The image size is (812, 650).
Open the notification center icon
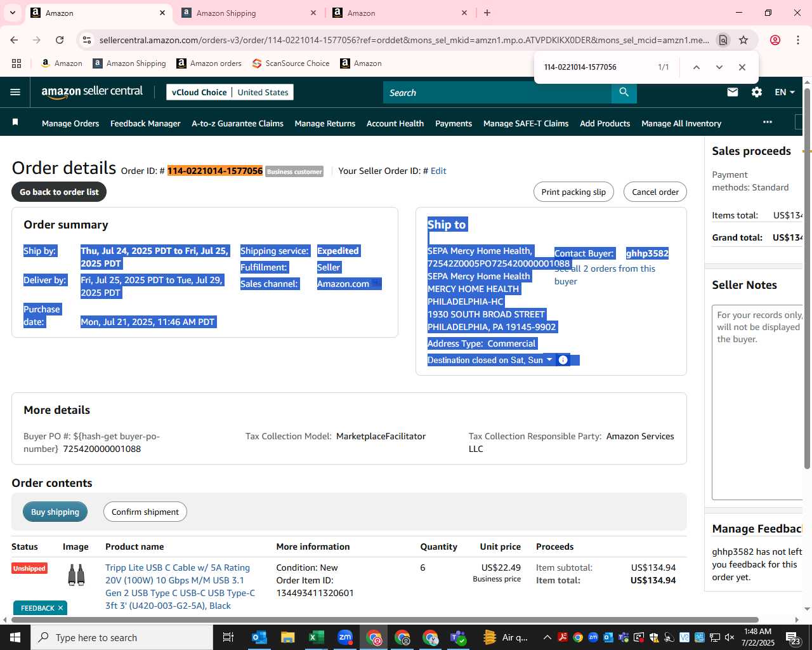(x=794, y=637)
